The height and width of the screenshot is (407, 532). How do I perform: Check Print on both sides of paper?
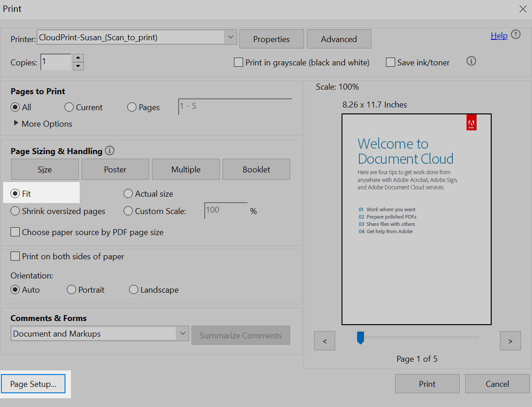point(15,256)
